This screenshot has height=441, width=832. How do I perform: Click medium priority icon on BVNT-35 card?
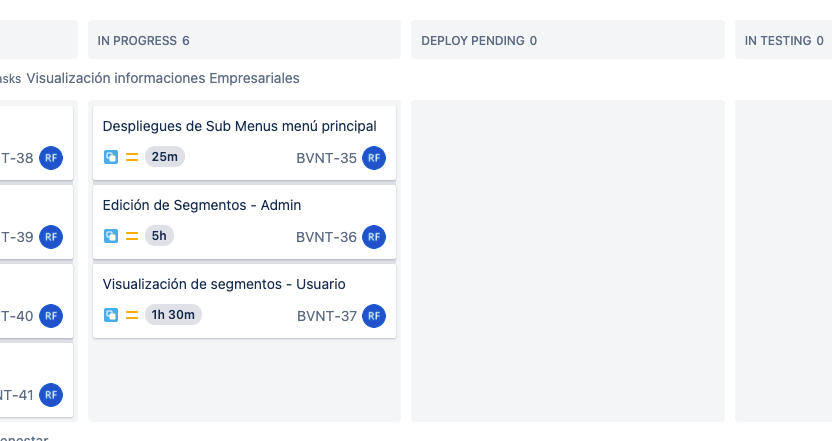click(x=132, y=157)
